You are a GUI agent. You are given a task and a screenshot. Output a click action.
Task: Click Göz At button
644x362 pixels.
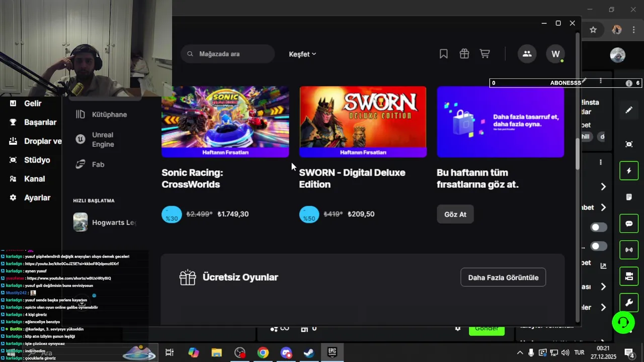(455, 214)
